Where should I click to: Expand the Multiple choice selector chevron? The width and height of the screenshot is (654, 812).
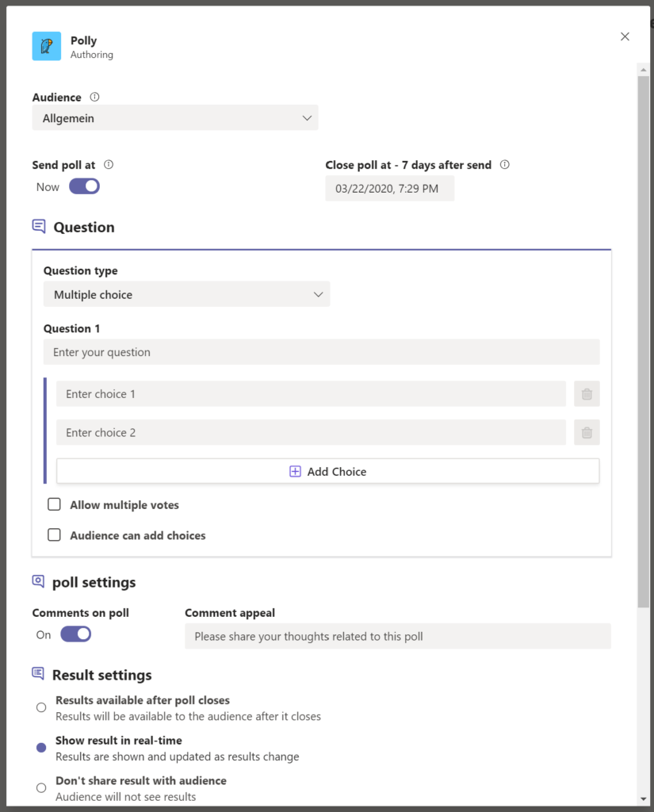click(319, 293)
